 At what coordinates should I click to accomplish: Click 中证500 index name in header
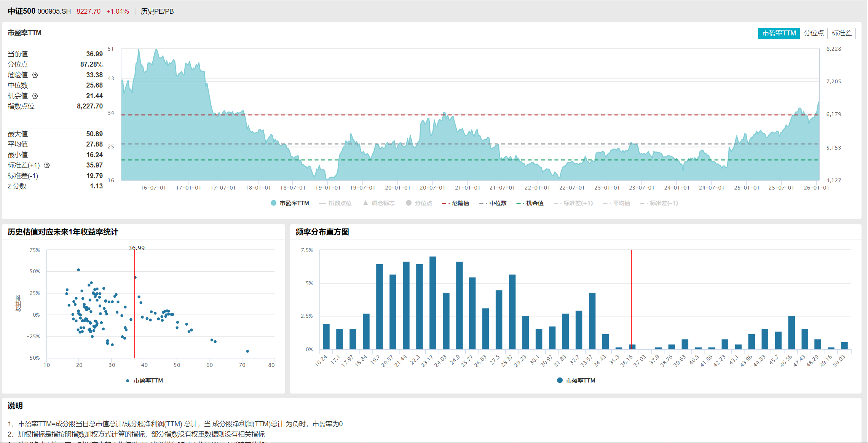pos(21,11)
